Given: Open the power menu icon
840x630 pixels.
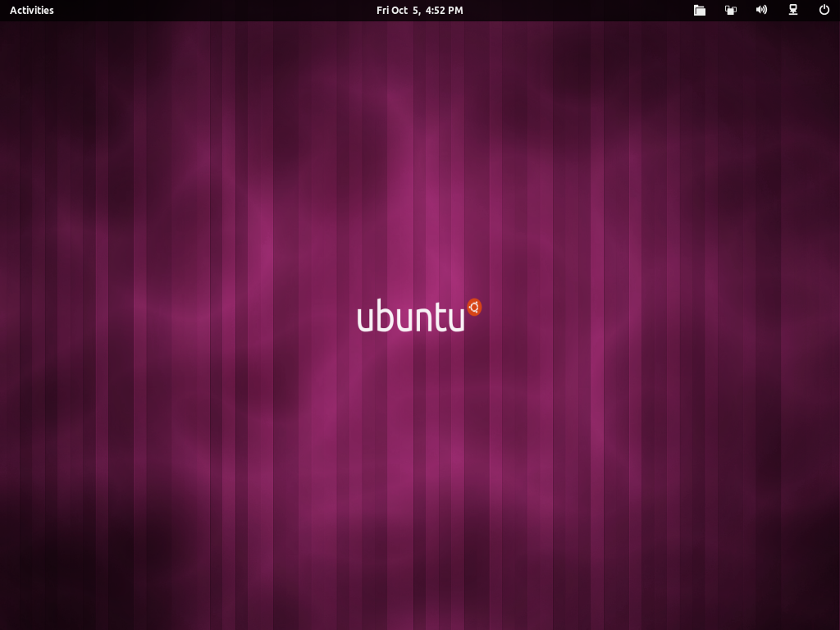Looking at the screenshot, I should tap(824, 10).
